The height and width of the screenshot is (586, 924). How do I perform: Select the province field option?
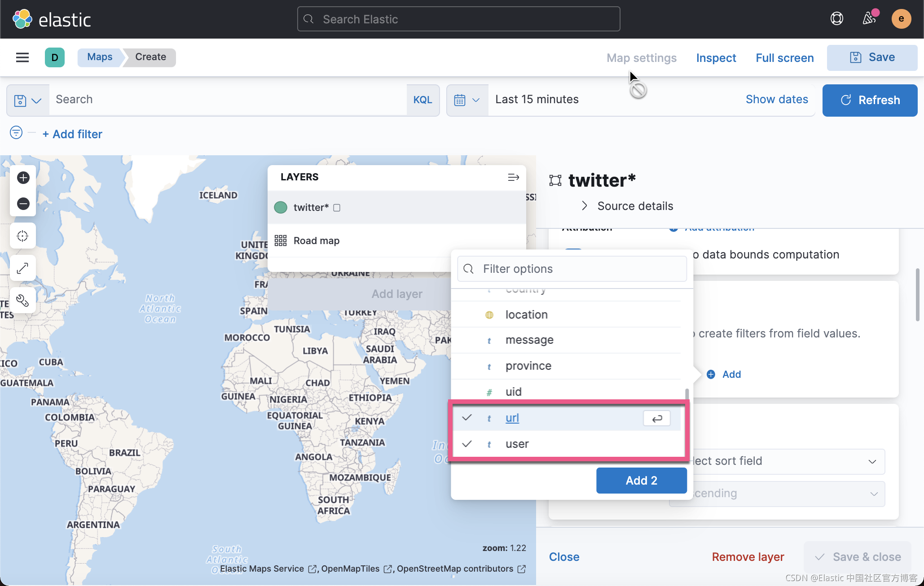566,366
